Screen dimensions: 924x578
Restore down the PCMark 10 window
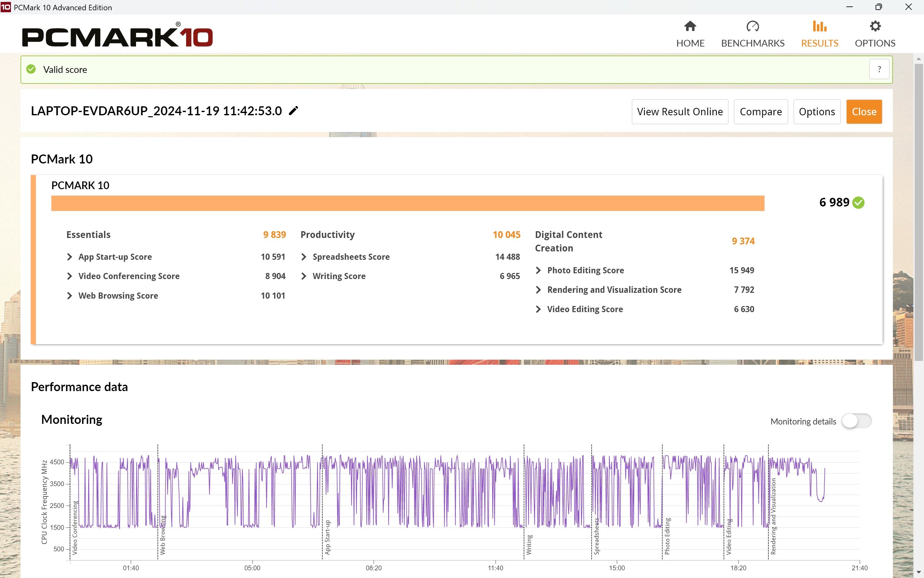878,7
